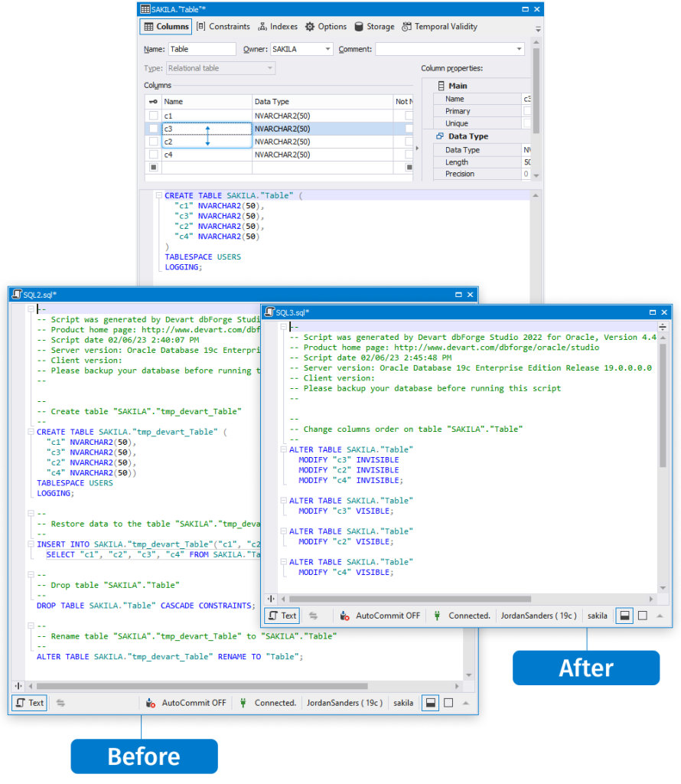This screenshot has height=784, width=681.
Task: Check the primary key box for column c4
Action: click(x=153, y=155)
